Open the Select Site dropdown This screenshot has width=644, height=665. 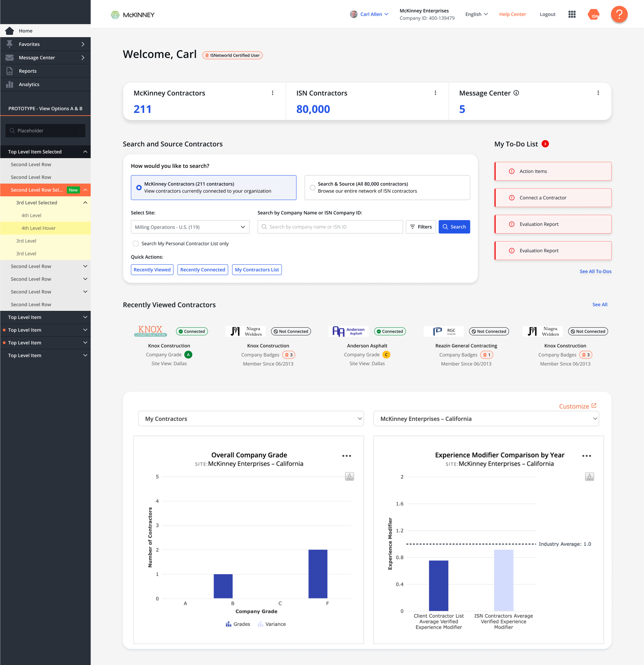pos(190,227)
